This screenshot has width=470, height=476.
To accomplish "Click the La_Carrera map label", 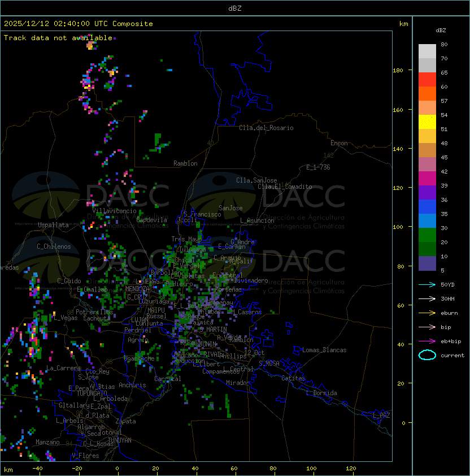I will pyautogui.click(x=63, y=368).
